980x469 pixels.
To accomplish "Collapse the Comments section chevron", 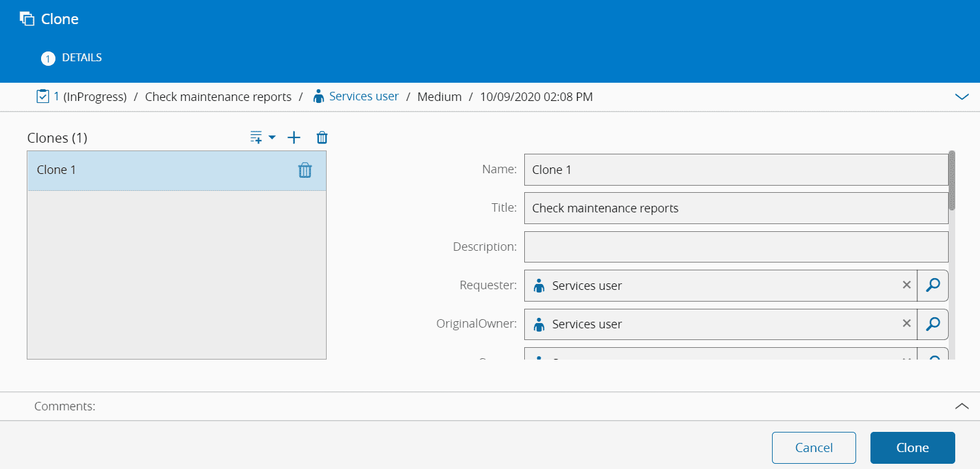I will (x=962, y=406).
